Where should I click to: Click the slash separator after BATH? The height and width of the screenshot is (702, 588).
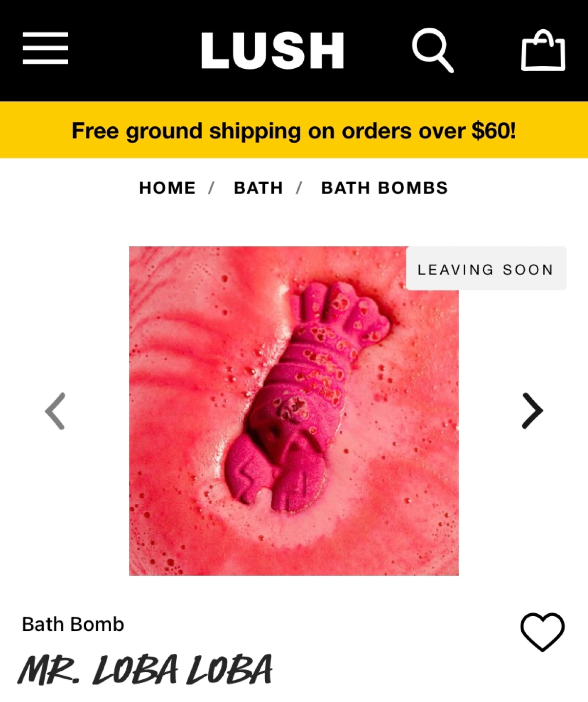pos(299,188)
